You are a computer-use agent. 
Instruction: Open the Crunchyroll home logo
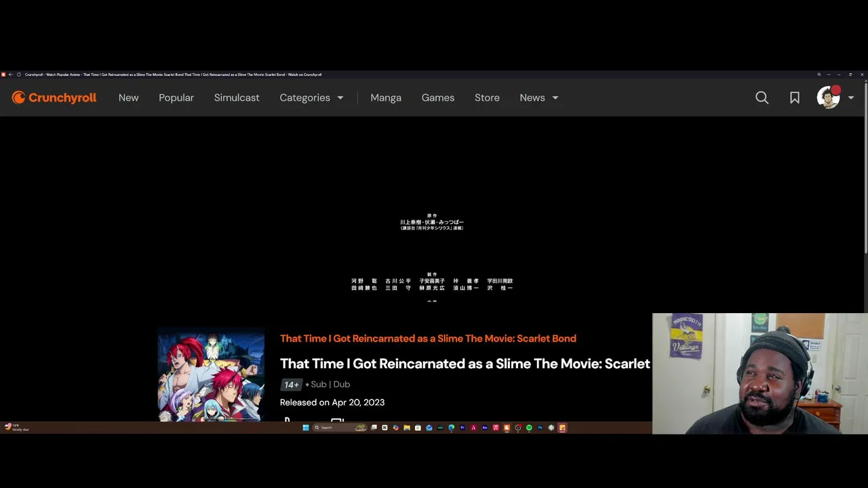tap(54, 98)
